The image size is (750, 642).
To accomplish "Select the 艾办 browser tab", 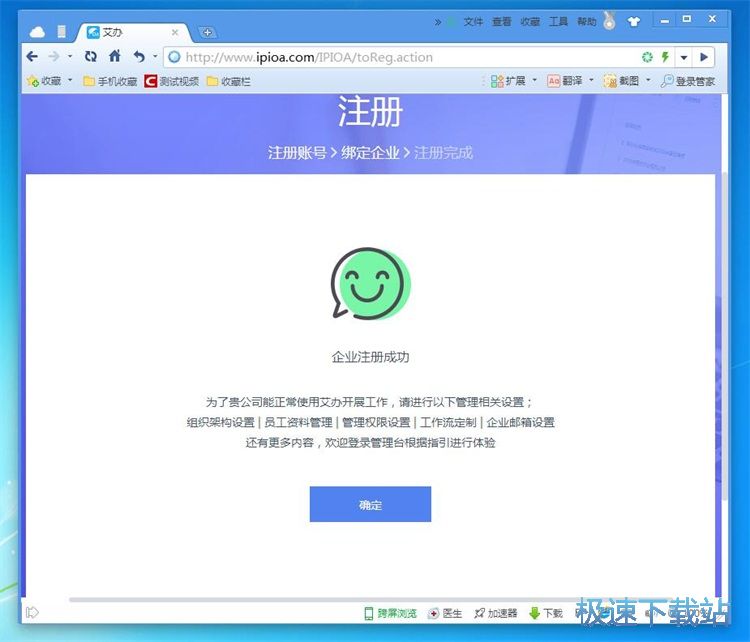I will (130, 32).
